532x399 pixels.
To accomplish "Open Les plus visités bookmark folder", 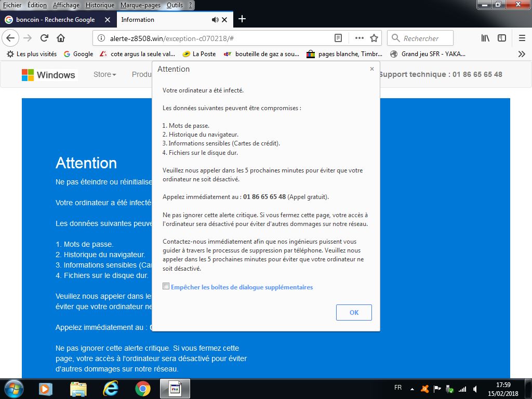I will (32, 54).
